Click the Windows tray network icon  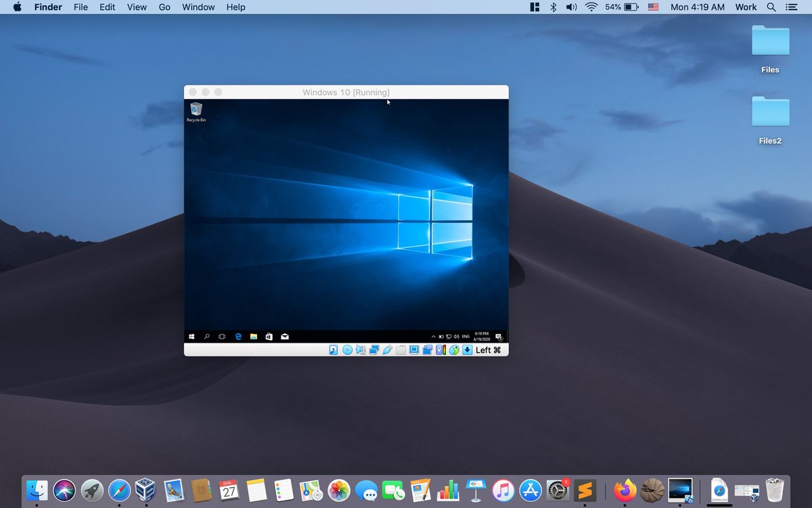pos(449,337)
